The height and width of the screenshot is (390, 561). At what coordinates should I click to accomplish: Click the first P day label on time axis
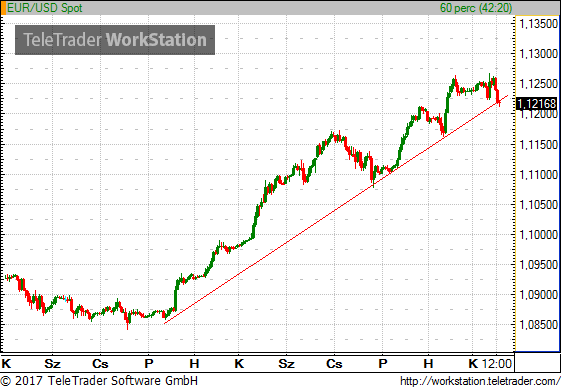[x=149, y=364]
